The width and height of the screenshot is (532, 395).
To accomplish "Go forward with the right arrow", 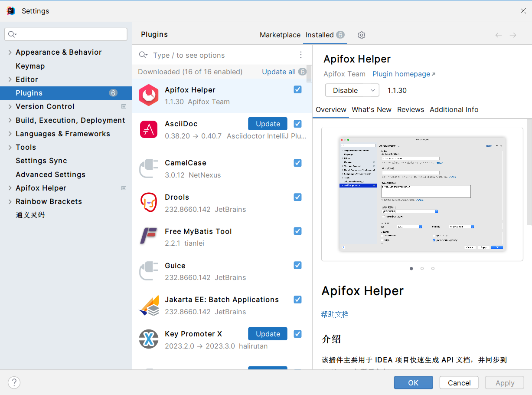I will (x=513, y=35).
